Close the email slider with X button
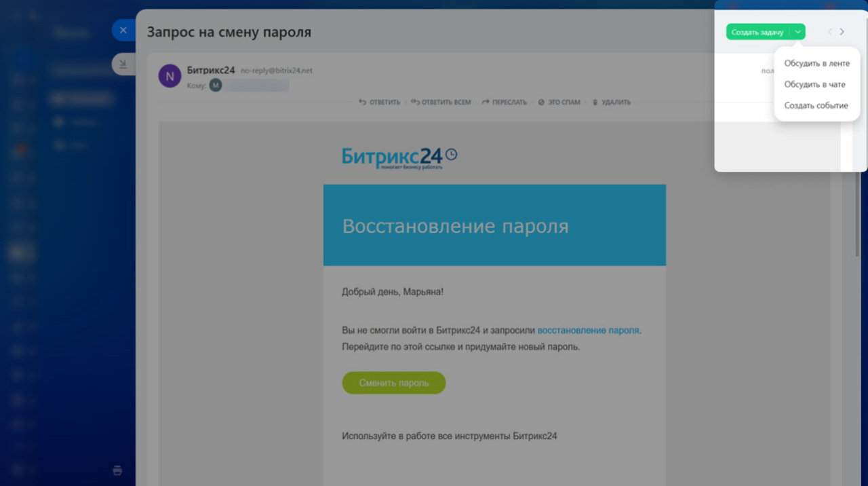Screen dimensions: 868x486 tap(123, 30)
